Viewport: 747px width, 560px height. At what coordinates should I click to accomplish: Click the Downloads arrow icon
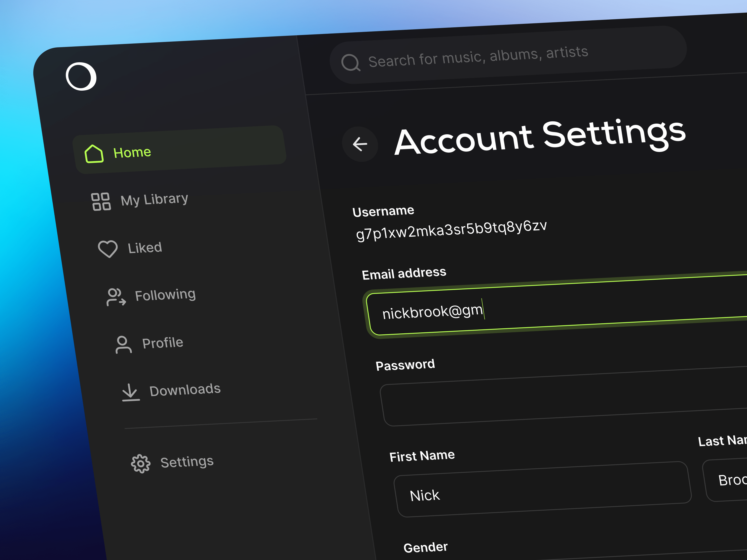point(130,392)
